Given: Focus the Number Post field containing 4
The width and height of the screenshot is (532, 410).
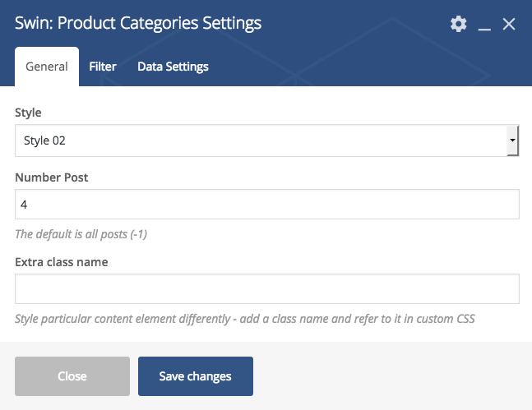Looking at the screenshot, I should [267, 204].
